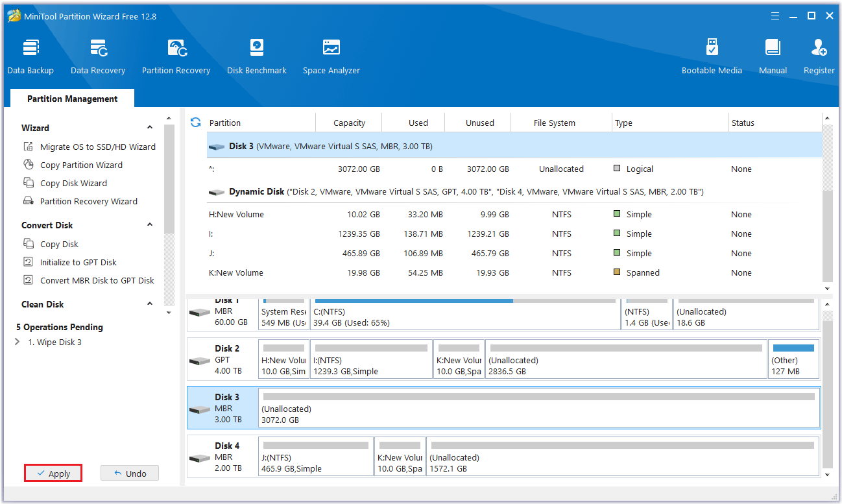Select Disk 2 drive icon in disk map
The image size is (842, 504).
(200, 361)
